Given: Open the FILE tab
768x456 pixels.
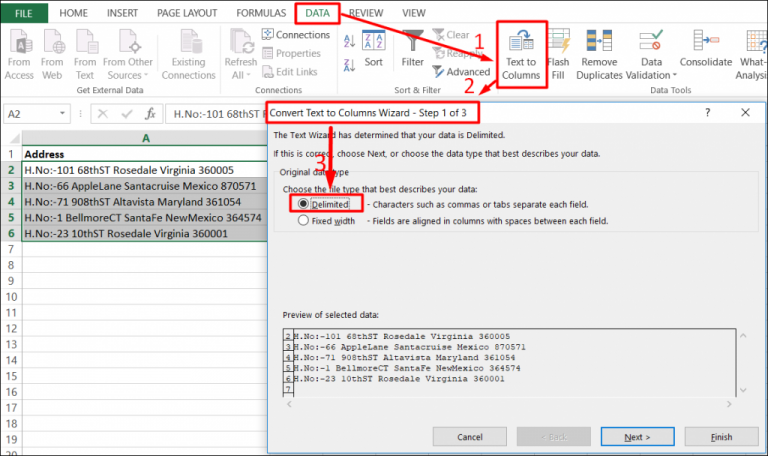Looking at the screenshot, I should [x=24, y=13].
